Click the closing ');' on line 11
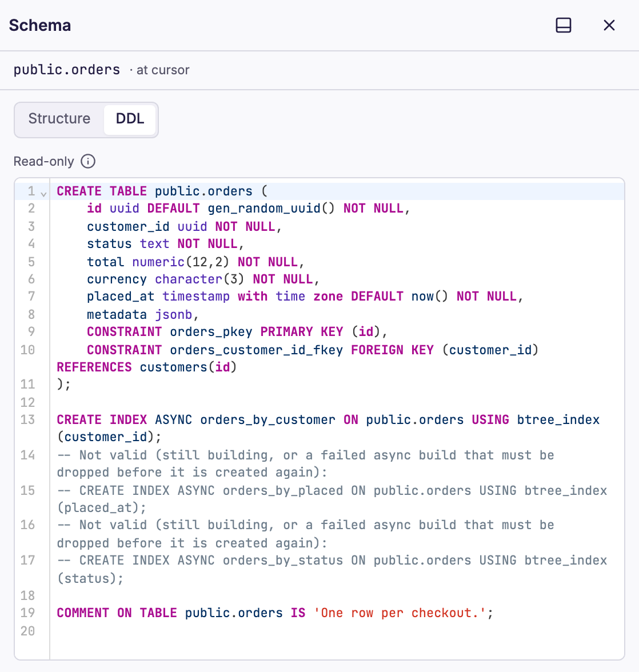The image size is (639, 672). 64,385
